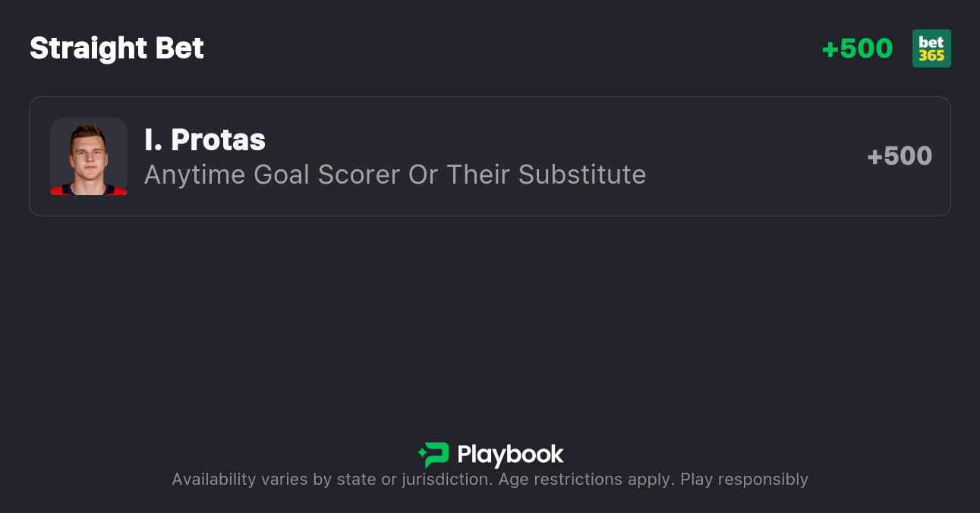Click the yellow "365" text in bet365 badge
The height and width of the screenshot is (513, 980).
click(931, 55)
